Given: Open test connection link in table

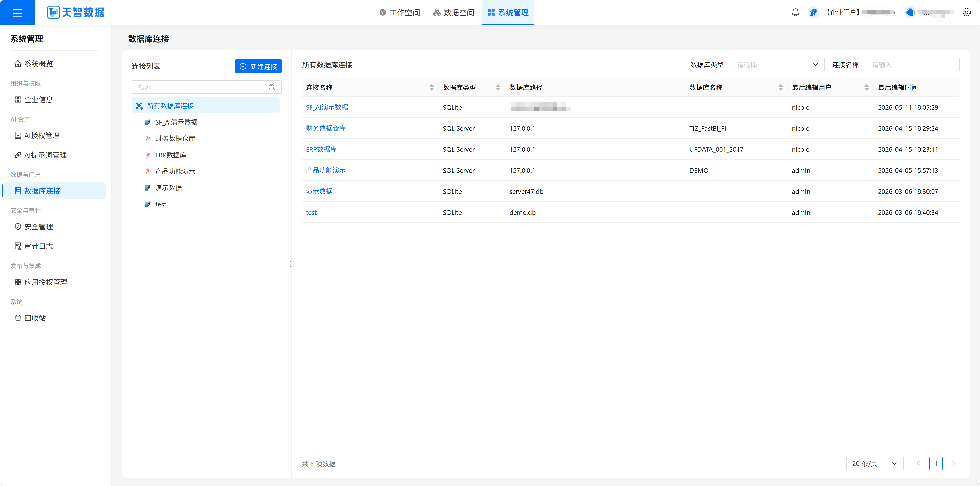Looking at the screenshot, I should (311, 213).
